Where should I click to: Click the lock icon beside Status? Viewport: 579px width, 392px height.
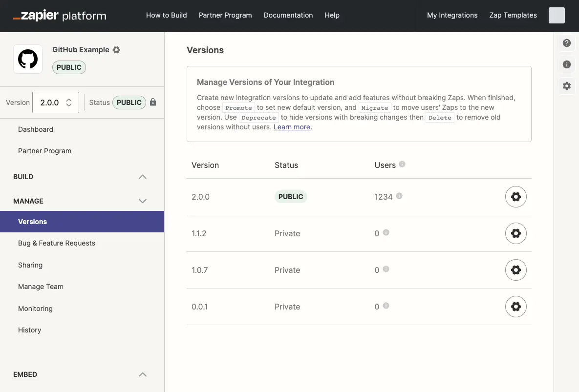(x=153, y=102)
